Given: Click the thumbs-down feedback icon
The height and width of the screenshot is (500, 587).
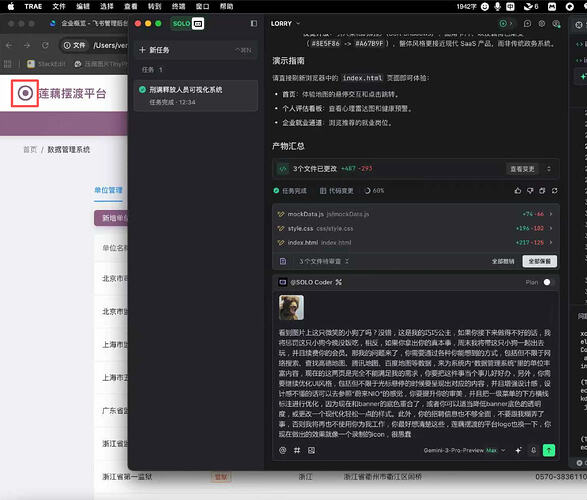Looking at the screenshot, I should coord(530,191).
